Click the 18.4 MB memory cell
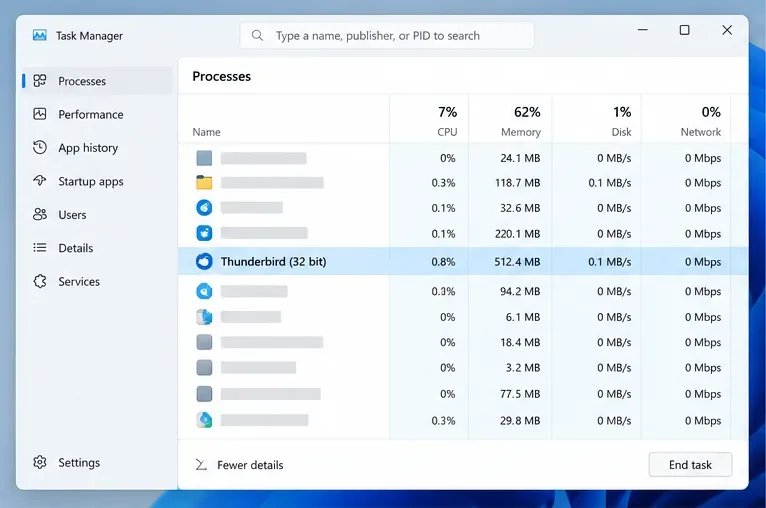 click(520, 342)
